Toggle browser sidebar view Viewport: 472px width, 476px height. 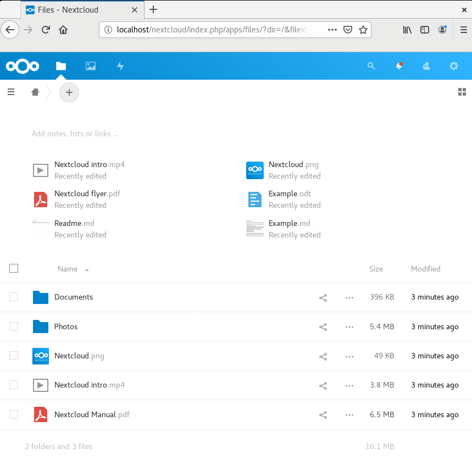pos(425,30)
